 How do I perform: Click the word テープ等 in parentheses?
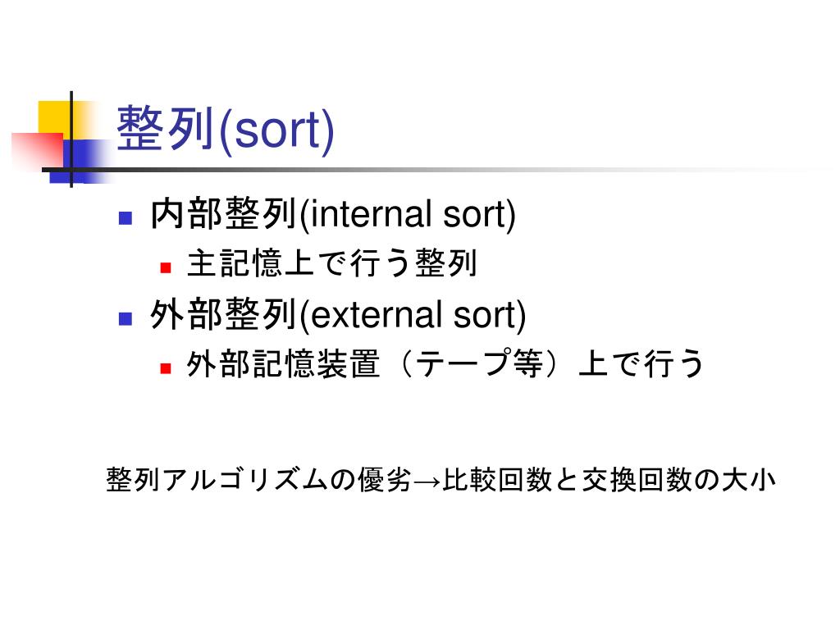pyautogui.click(x=478, y=363)
